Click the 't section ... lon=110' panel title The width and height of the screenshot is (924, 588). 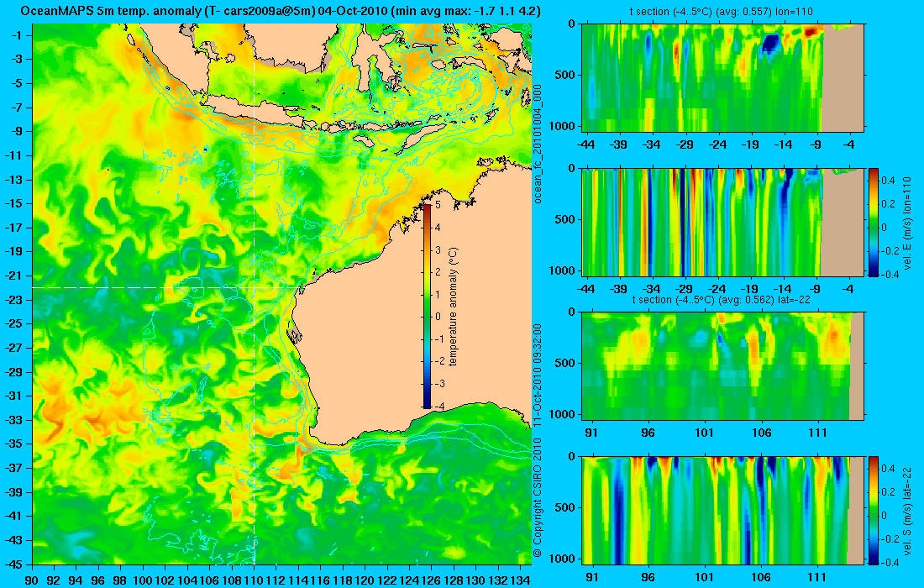point(722,11)
